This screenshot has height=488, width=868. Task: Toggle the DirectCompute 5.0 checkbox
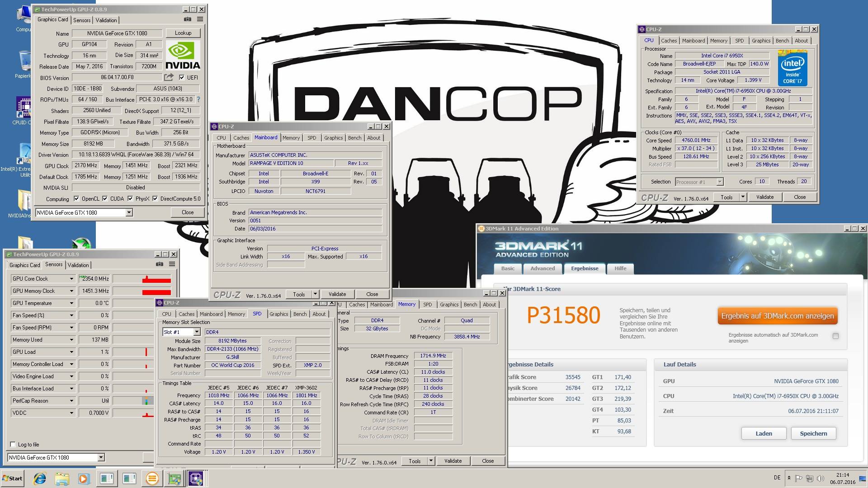point(155,198)
